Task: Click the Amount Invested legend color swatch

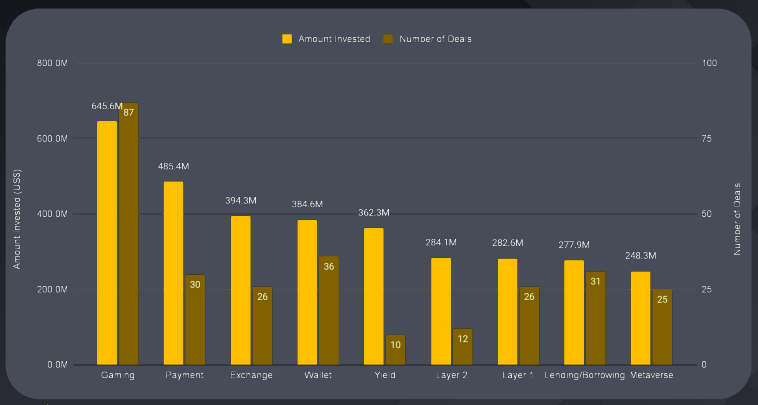Action: 287,39
